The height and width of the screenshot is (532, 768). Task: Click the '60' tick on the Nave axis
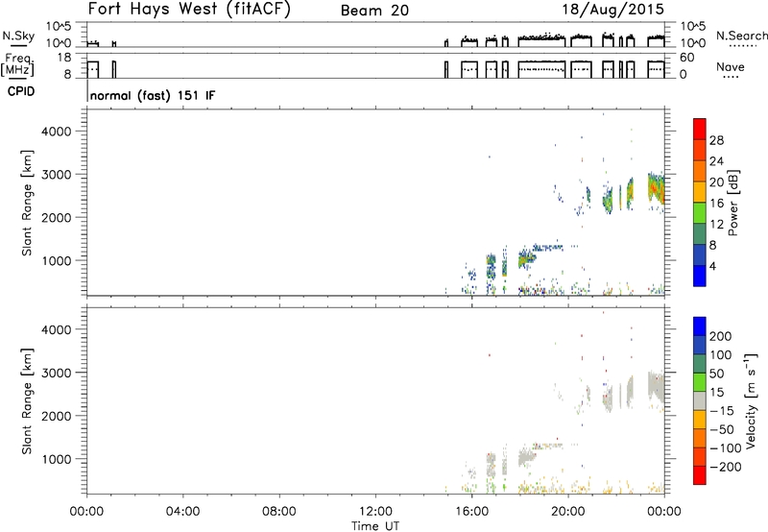coord(686,58)
